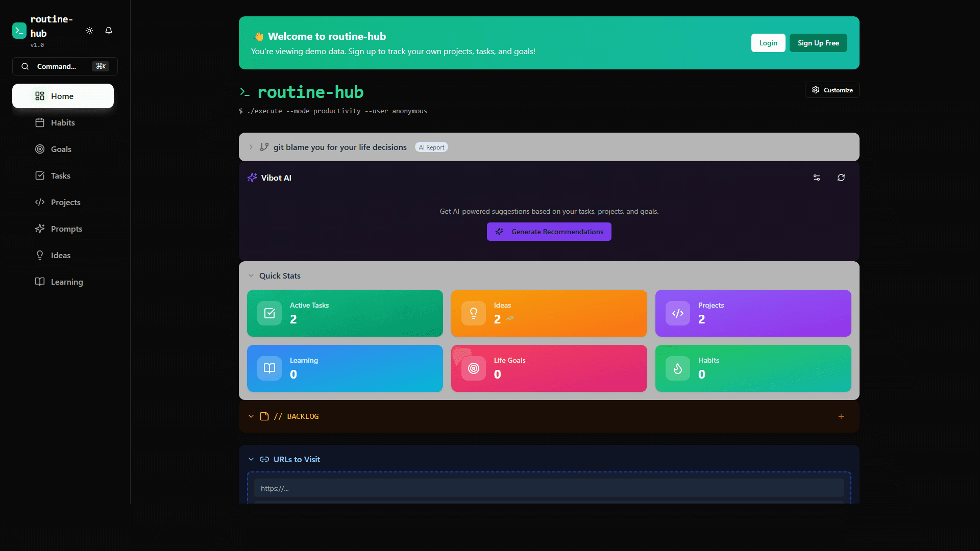The image size is (980, 551).
Task: Open the AI Report badge
Action: pyautogui.click(x=431, y=147)
